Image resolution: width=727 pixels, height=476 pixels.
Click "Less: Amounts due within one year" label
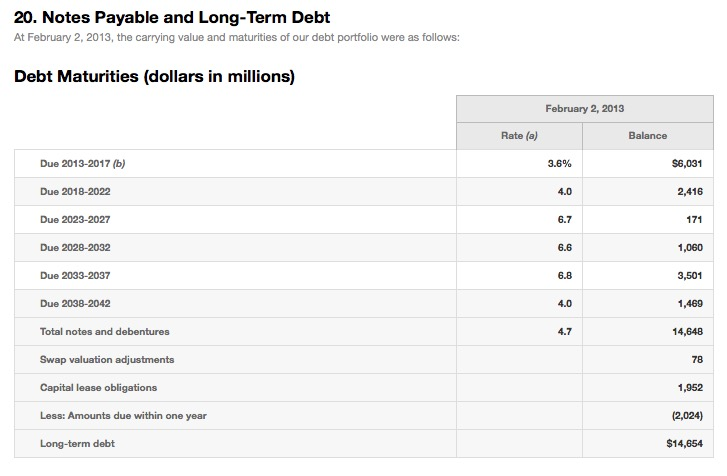coord(123,415)
